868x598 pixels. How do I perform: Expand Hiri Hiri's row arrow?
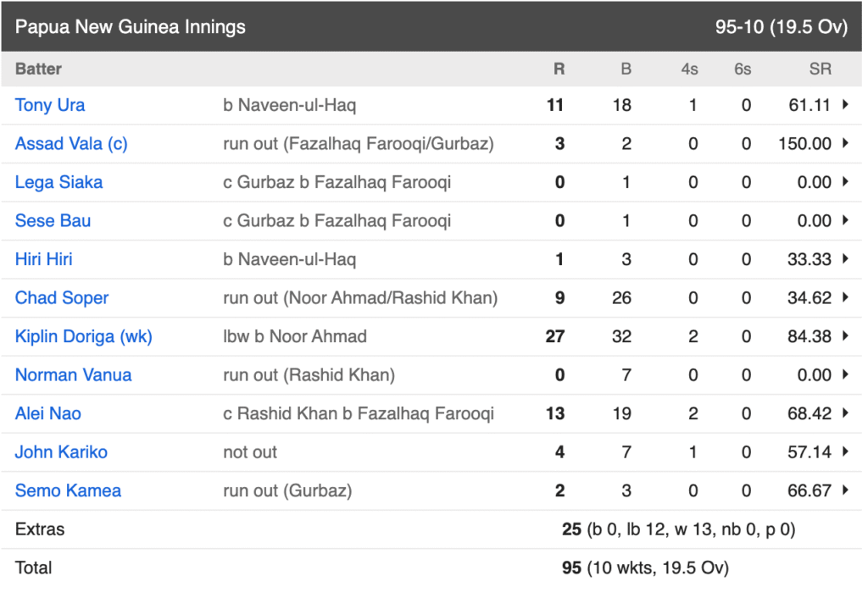tap(845, 258)
